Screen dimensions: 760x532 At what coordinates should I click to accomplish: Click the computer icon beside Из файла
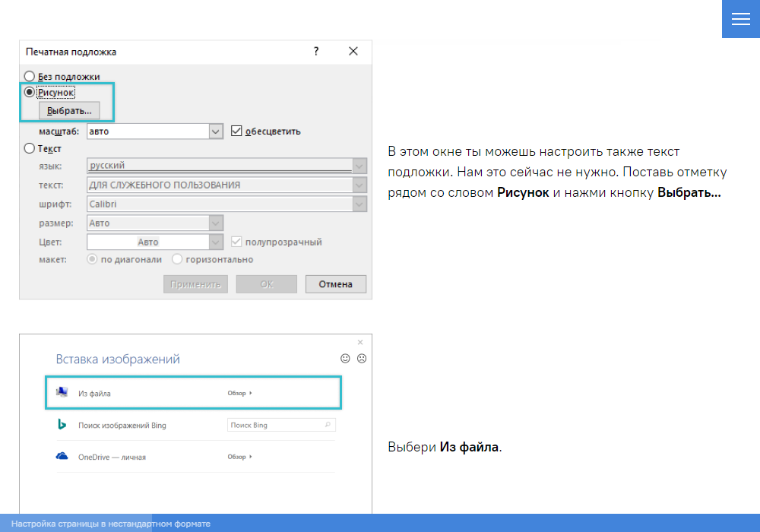[x=62, y=393]
